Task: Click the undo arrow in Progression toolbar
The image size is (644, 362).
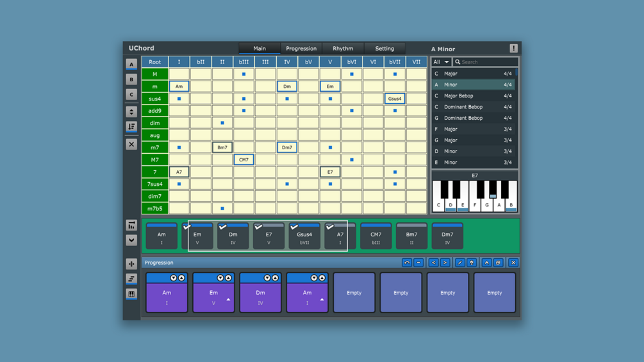Action: coord(407,263)
